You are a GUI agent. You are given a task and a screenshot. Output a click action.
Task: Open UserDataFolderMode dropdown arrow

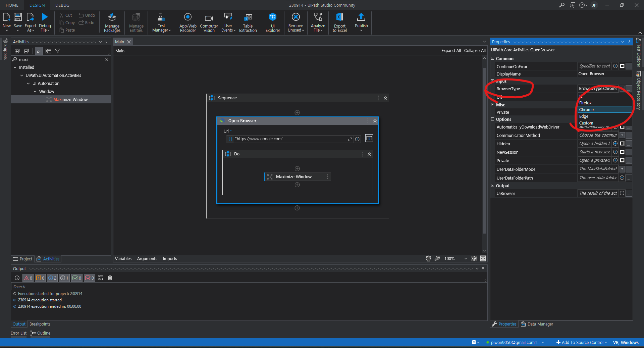(x=622, y=169)
